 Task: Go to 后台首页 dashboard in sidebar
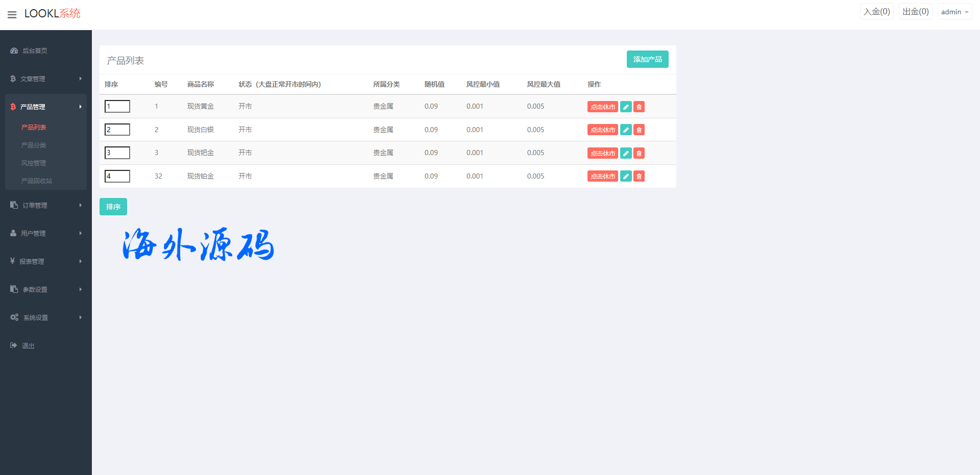coord(35,51)
